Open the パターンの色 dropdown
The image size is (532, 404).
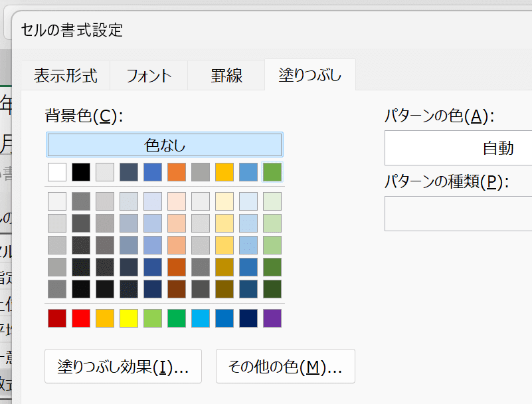[458, 148]
